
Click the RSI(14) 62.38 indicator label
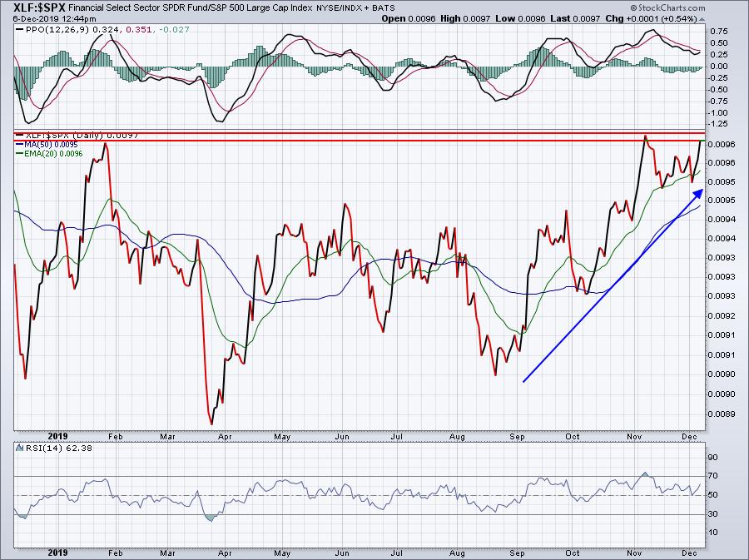(x=59, y=448)
